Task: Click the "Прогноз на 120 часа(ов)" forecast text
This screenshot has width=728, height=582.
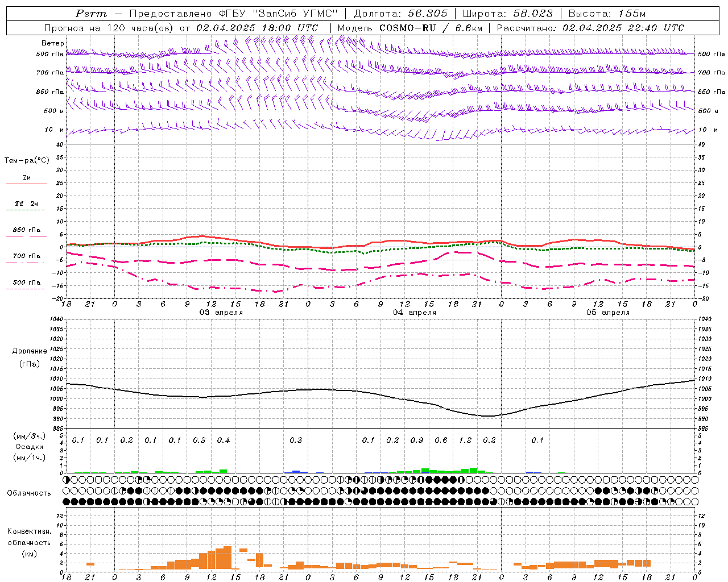Action: [x=109, y=28]
